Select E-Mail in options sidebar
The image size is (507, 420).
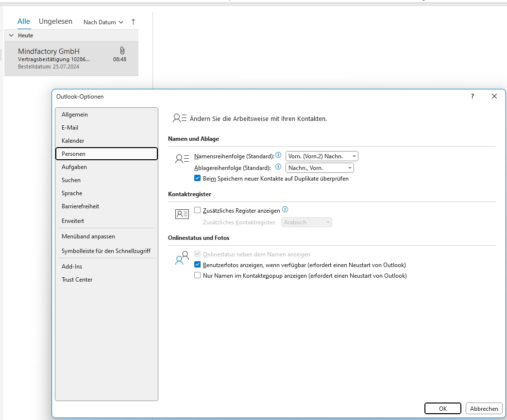click(106, 127)
